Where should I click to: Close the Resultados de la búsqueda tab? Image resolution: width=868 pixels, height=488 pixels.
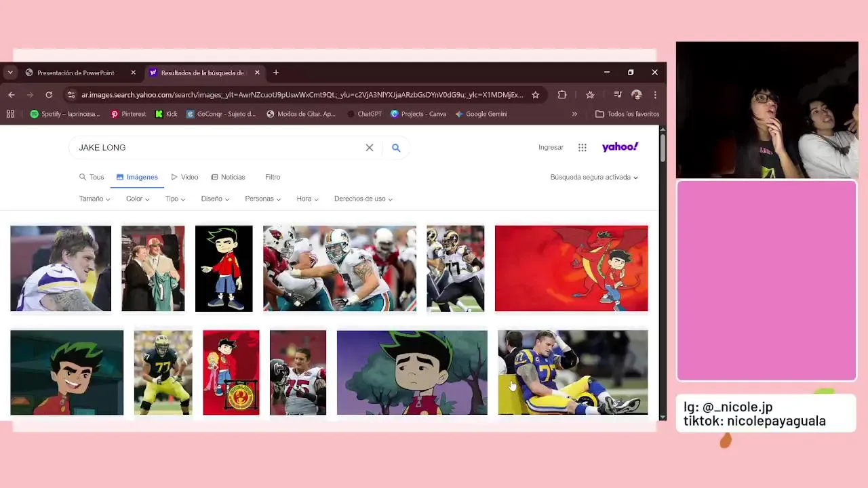pyautogui.click(x=257, y=73)
